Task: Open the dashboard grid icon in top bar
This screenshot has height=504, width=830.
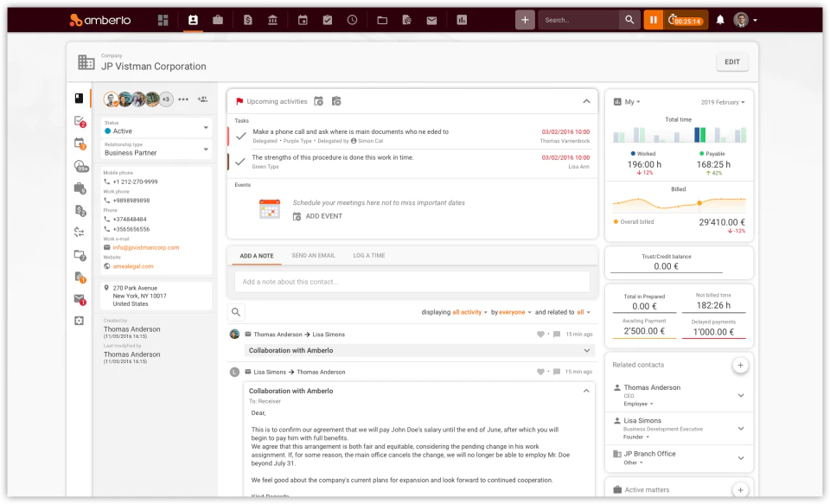Action: pyautogui.click(x=163, y=20)
